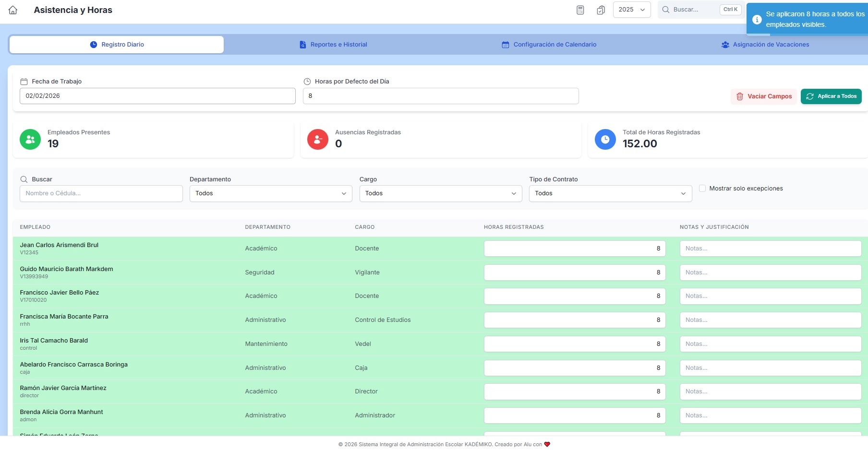Open Configuración de Calendario tab
This screenshot has height=450, width=868.
coord(549,45)
